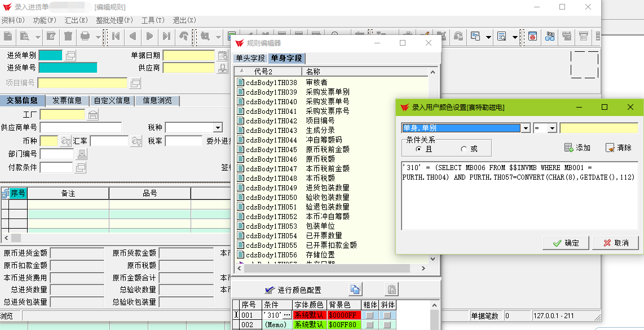Select cdsBody1TH045 原币税前金额 row
The height and width of the screenshot is (330, 644).
click(333, 150)
